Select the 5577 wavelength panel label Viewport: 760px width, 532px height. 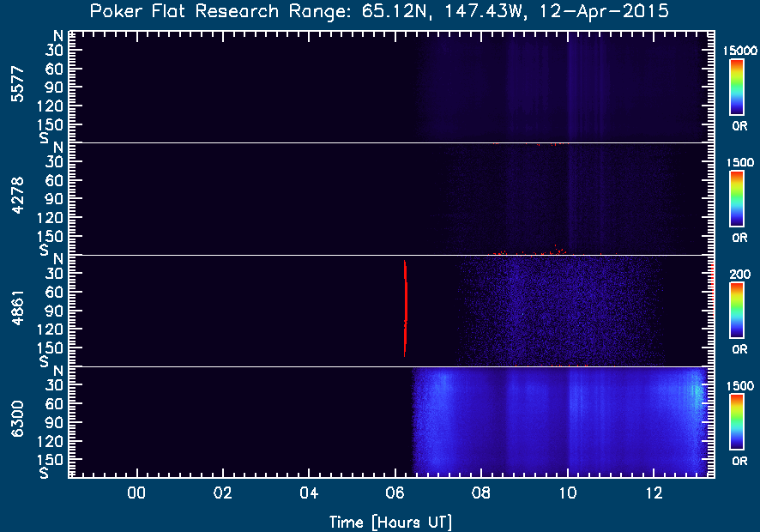coord(17,84)
